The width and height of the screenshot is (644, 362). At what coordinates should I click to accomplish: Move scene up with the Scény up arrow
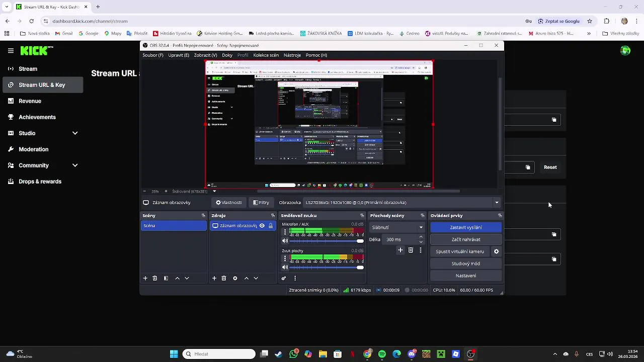click(x=177, y=278)
